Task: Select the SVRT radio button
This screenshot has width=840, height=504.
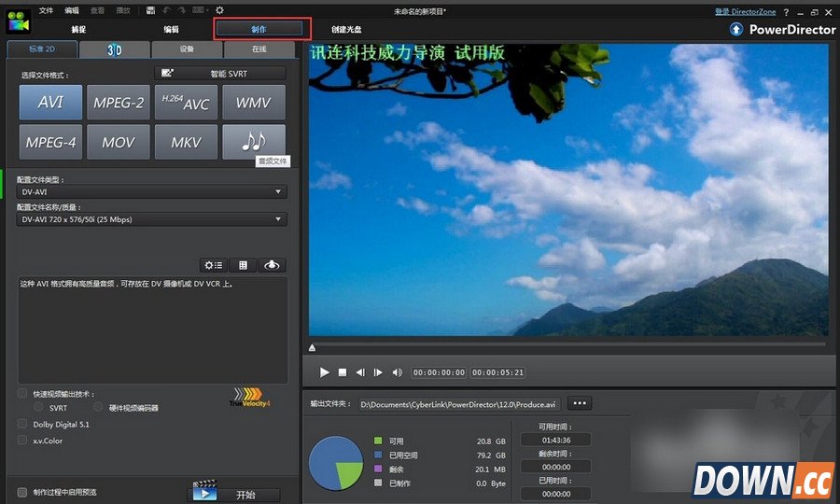Action: tap(38, 408)
